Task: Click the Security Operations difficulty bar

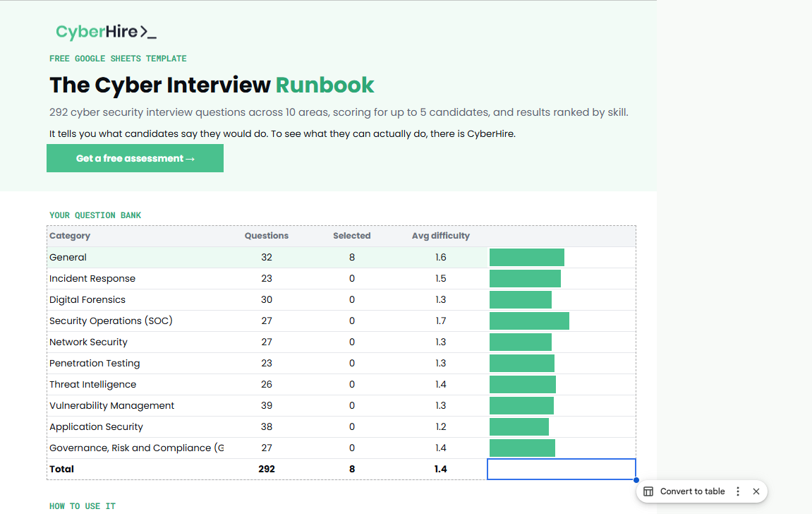Action: tap(529, 321)
